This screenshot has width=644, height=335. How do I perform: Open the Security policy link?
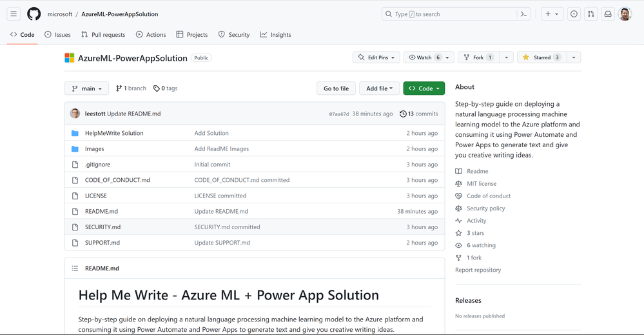pyautogui.click(x=486, y=208)
